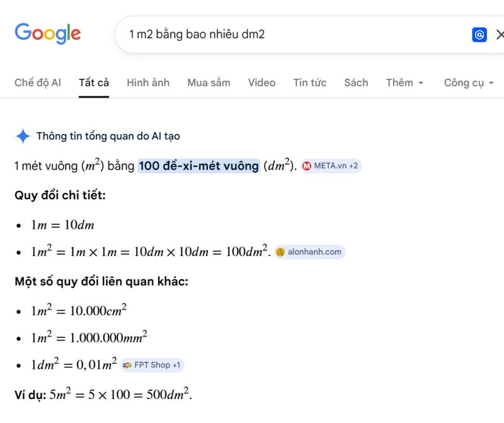Go to the Mua sắm tab

pos(209,83)
